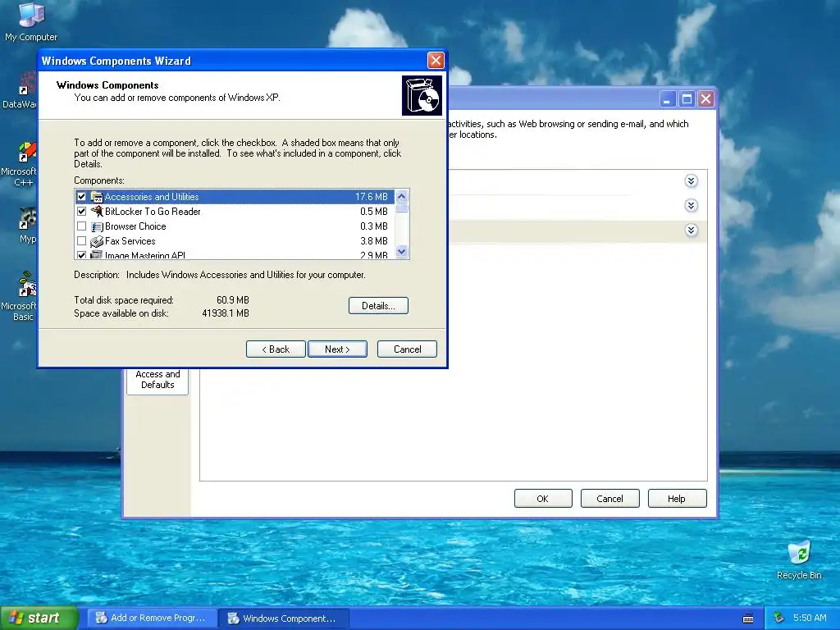Click the BitLocker To Go Reader icon

97,212
